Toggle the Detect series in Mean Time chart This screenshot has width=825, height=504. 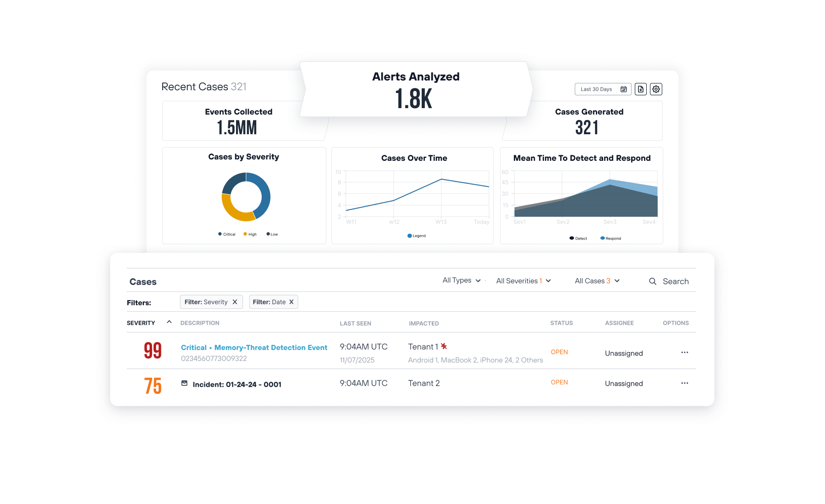[x=577, y=238]
